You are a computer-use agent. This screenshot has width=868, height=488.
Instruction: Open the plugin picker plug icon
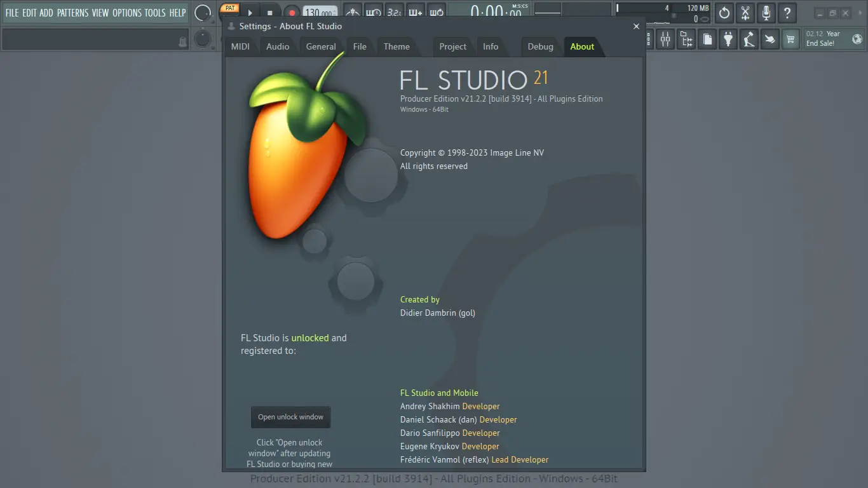(728, 39)
